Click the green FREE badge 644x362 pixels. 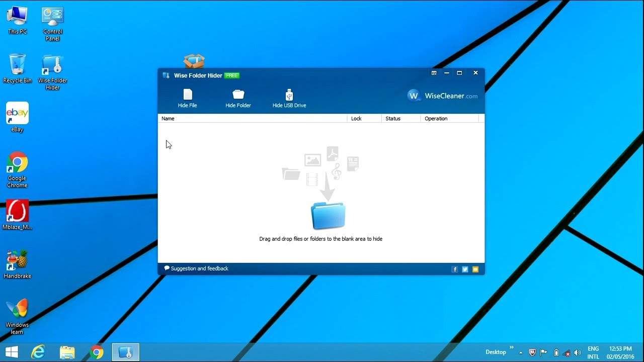(x=232, y=75)
